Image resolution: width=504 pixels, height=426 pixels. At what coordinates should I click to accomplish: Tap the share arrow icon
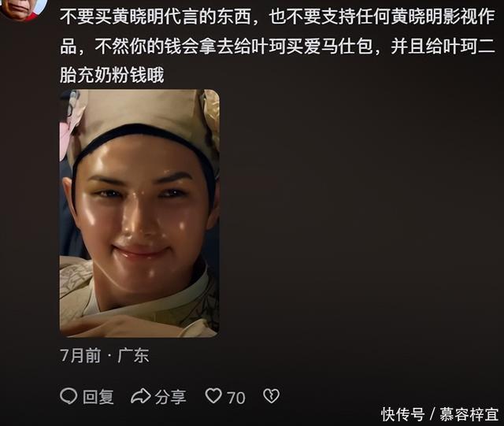[x=140, y=396]
